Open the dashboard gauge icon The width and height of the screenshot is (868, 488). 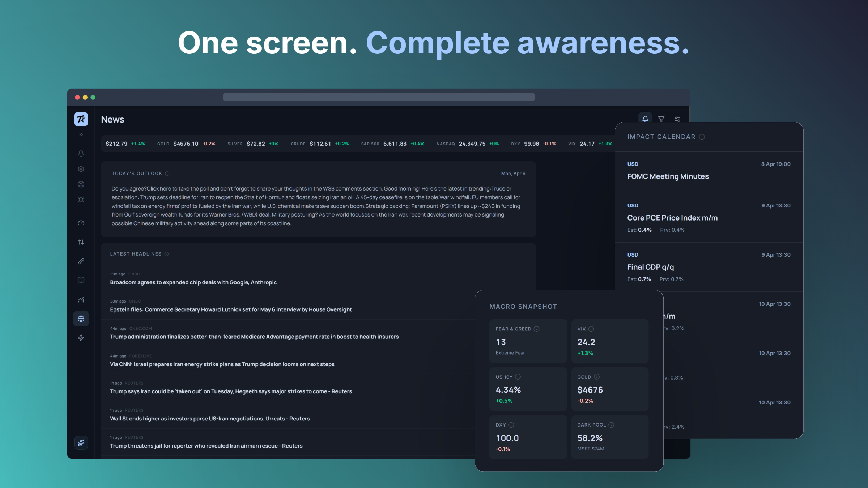point(81,223)
